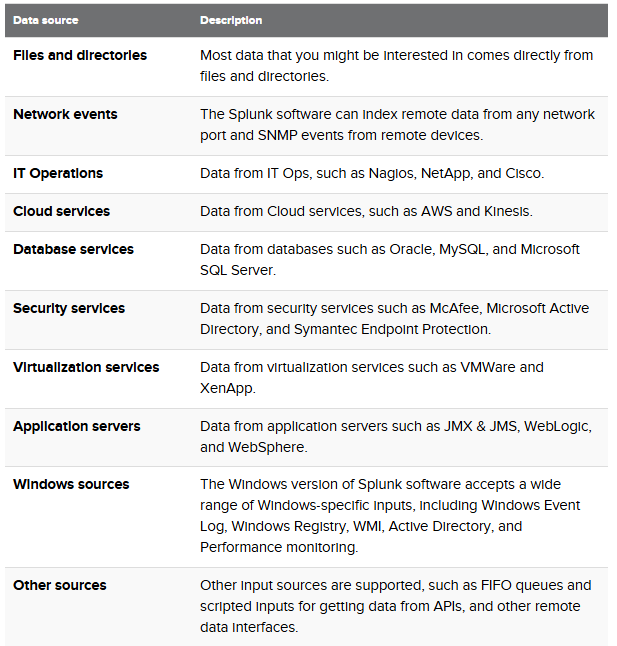The image size is (617, 646).
Task: Click the FIFO queues description text
Action: point(396,606)
